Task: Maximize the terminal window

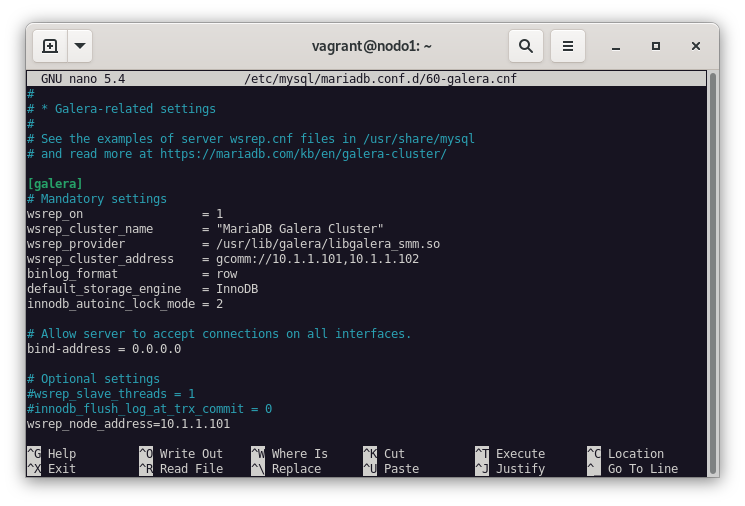Action: tap(656, 46)
